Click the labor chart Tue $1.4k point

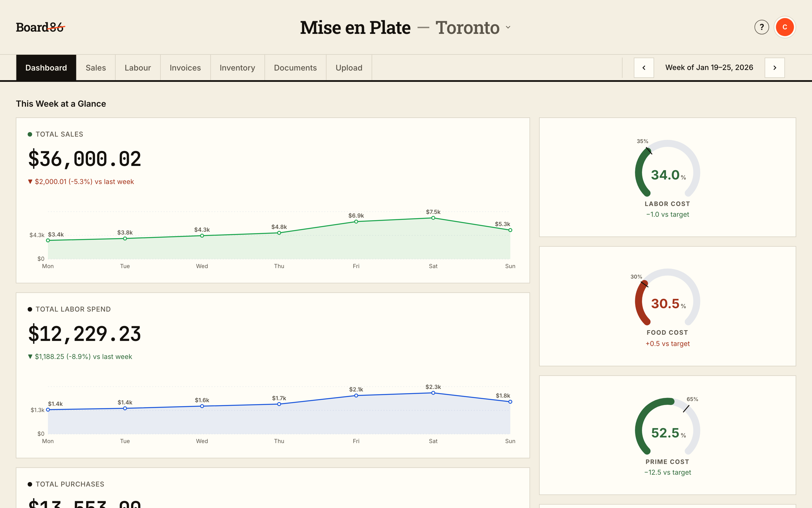coord(125,409)
